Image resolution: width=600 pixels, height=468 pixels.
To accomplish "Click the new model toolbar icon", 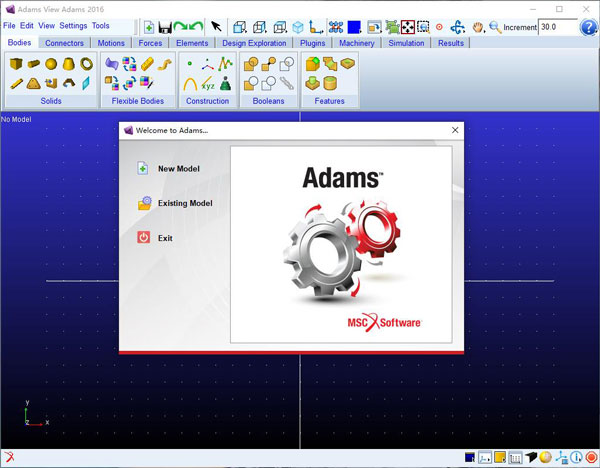I will click(149, 27).
